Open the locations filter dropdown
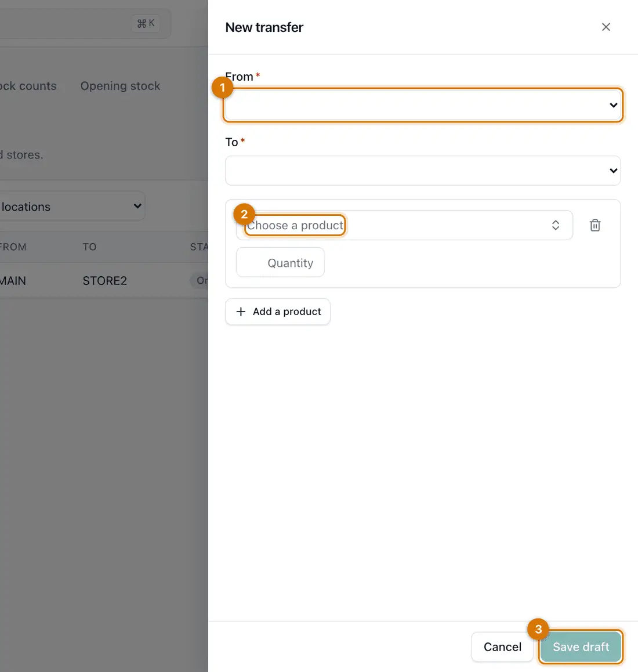The image size is (638, 672). [x=71, y=206]
